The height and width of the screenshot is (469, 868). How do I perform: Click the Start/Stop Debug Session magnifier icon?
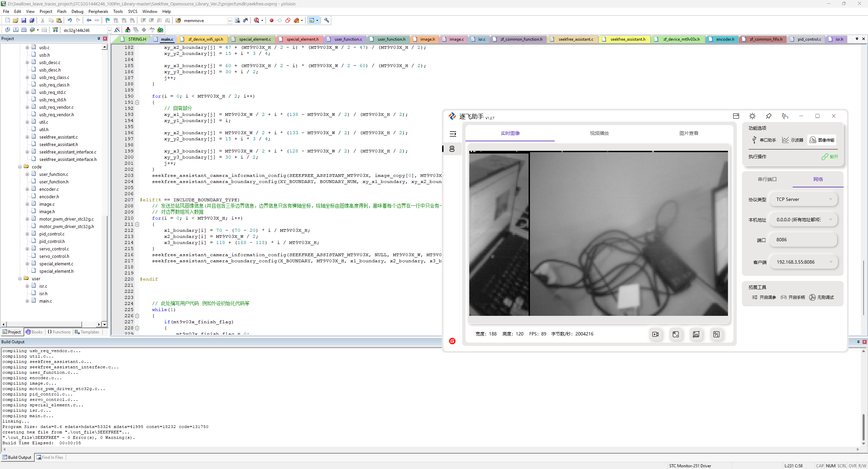pos(257,20)
